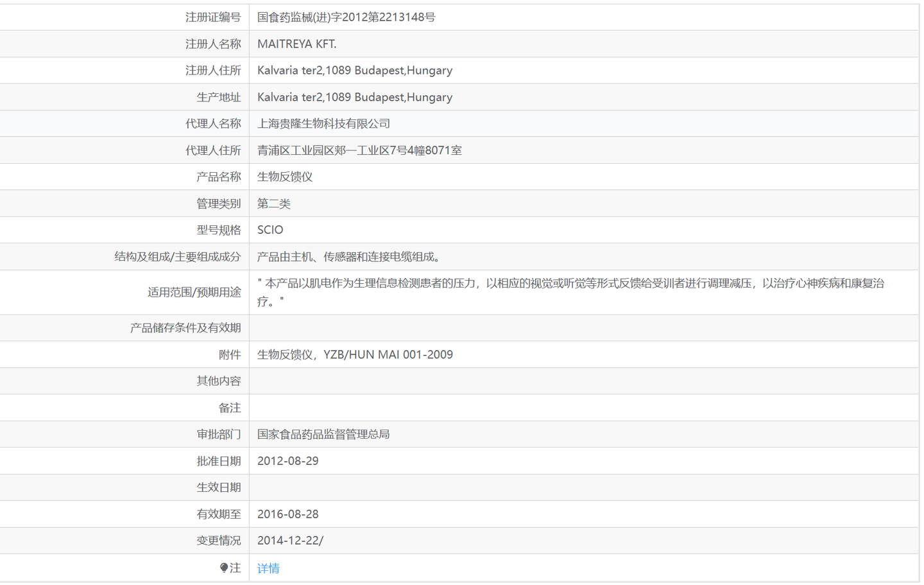Click the expiry date 2016-08-28
924x585 pixels.
click(x=287, y=514)
